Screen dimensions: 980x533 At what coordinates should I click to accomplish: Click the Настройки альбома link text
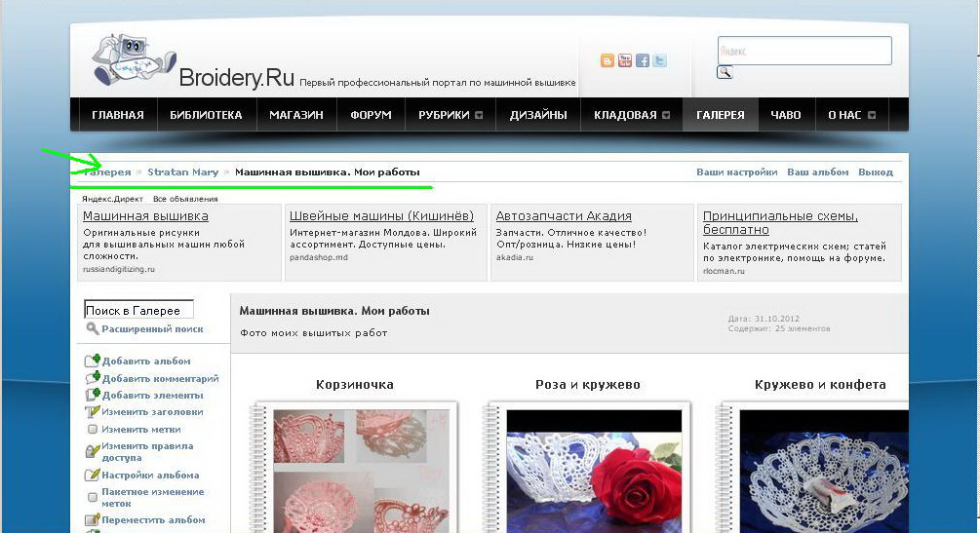[150, 475]
